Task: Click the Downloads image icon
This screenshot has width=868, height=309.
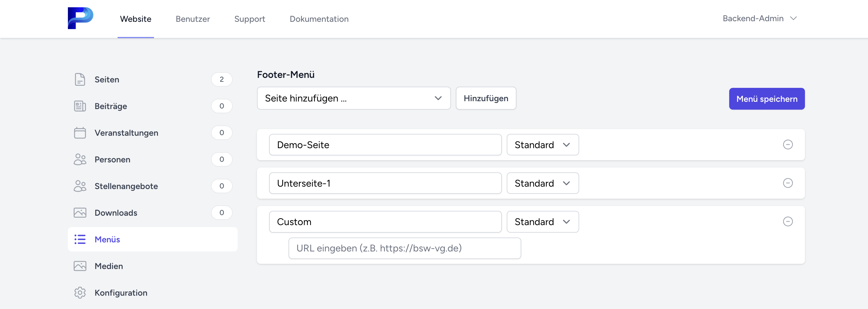Action: click(x=80, y=213)
